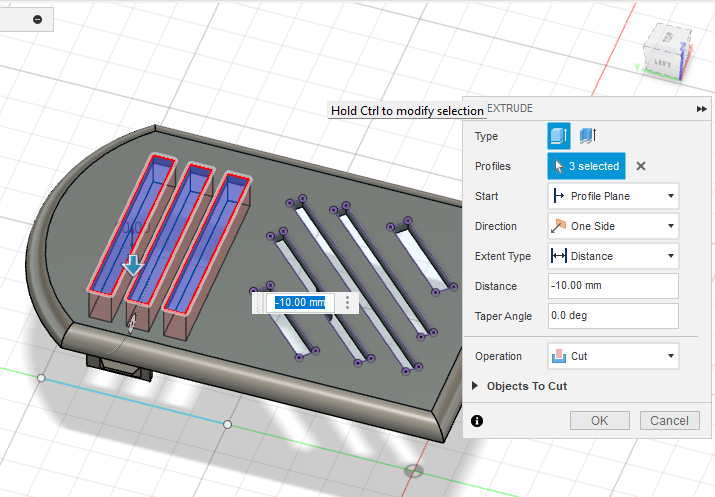Click the OK button
715x497 pixels.
(600, 420)
